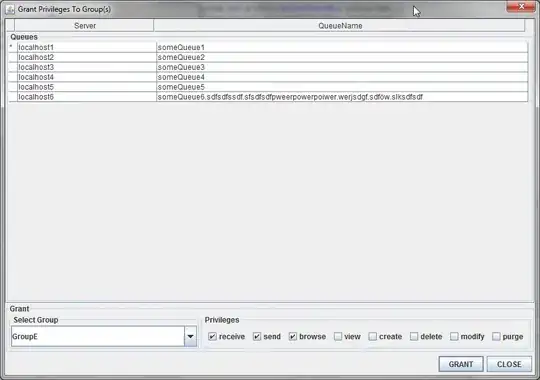Click the someQueue4 queue name cell

click(342, 77)
